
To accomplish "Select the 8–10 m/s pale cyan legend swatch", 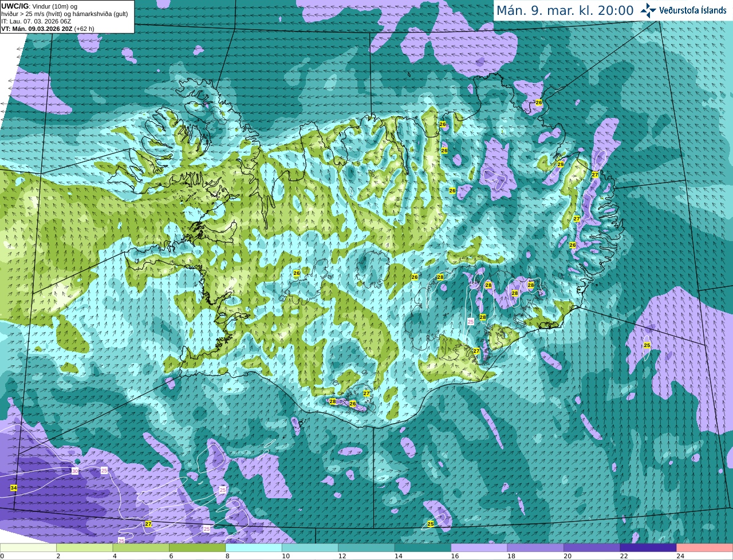I will click(254, 547).
